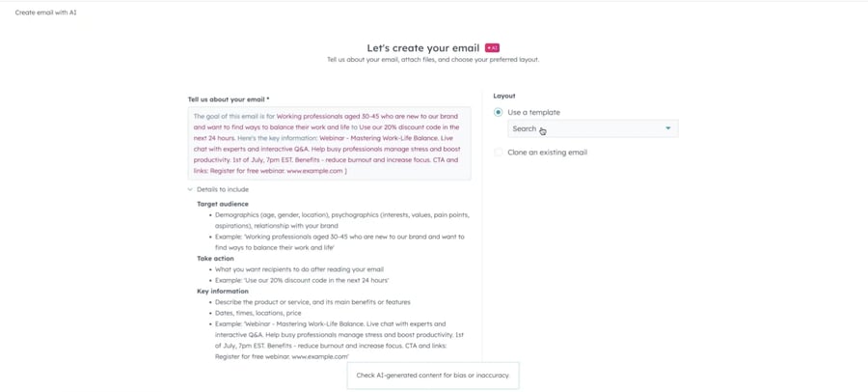868x392 pixels.
Task: Click into the email description text area
Action: (x=329, y=143)
